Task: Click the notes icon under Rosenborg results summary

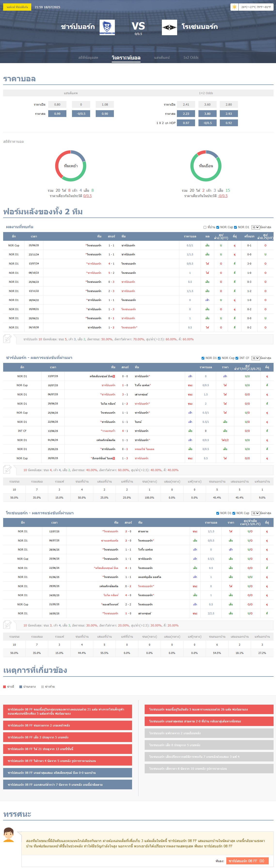Action: [8, 625]
